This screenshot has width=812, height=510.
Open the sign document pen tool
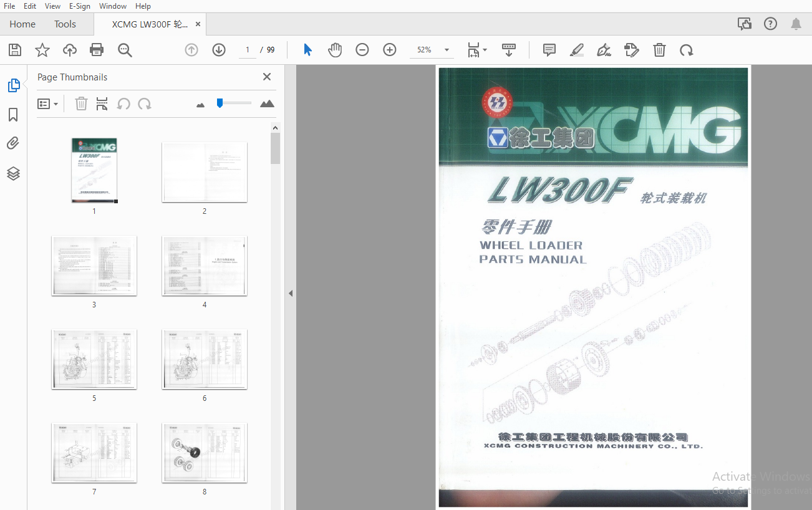[604, 50]
